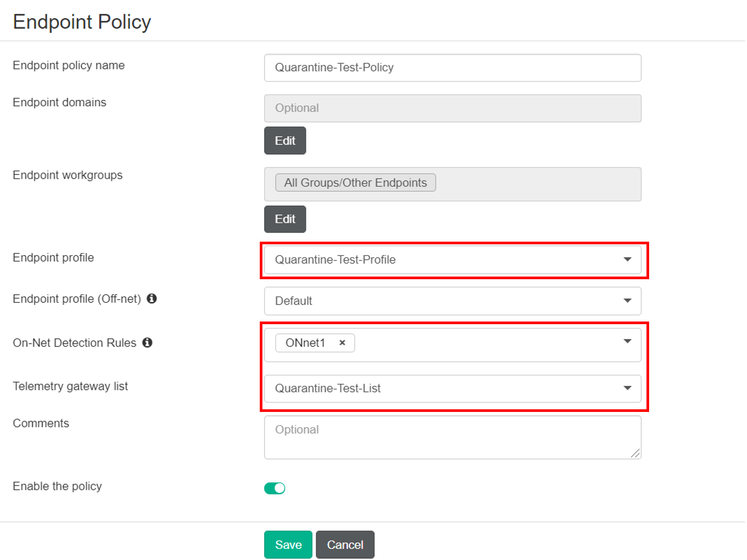Click the Enable the policy label
Viewport: 747px width, 560px height.
[x=57, y=486]
